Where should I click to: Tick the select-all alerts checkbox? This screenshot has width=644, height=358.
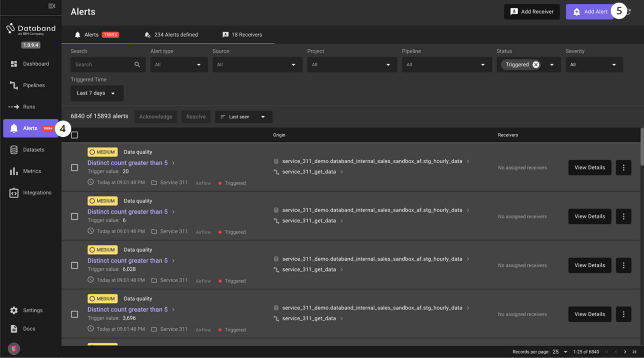point(75,135)
